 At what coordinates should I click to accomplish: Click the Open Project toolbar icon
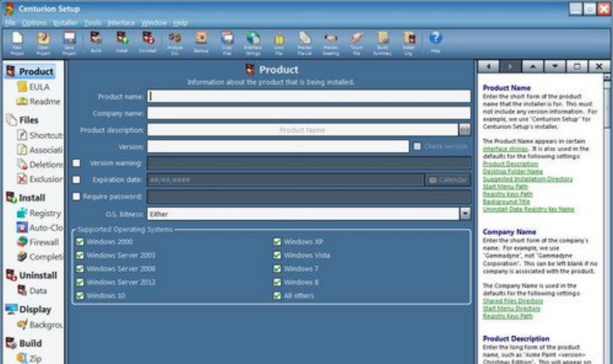pos(43,43)
